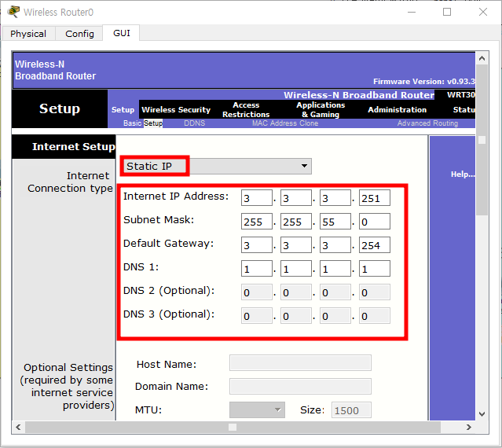Select the Basic Setup sub-tab
Screen dimensions: 502x448
pyautogui.click(x=143, y=123)
